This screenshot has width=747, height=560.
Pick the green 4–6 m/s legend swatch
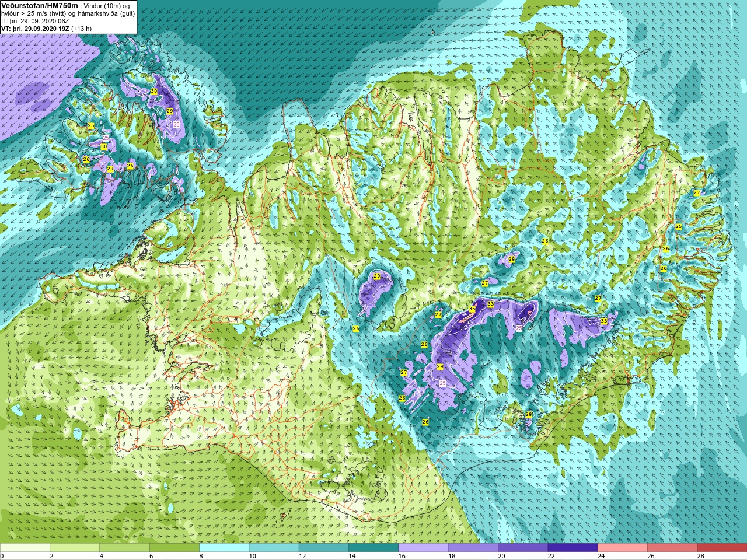(x=124, y=548)
